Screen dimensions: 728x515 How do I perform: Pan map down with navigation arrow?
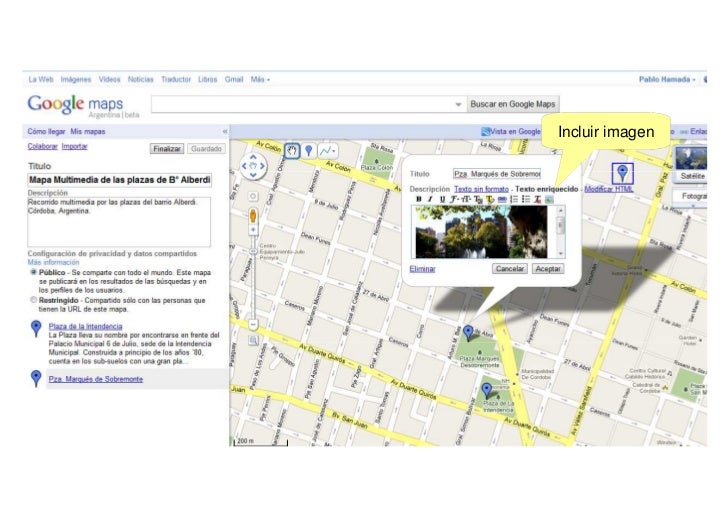pyautogui.click(x=254, y=175)
